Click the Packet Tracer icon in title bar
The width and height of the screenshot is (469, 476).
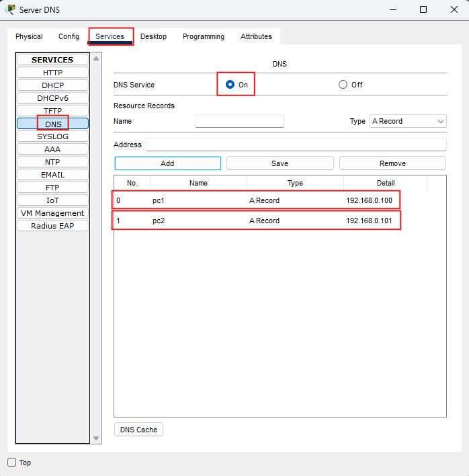click(11, 9)
